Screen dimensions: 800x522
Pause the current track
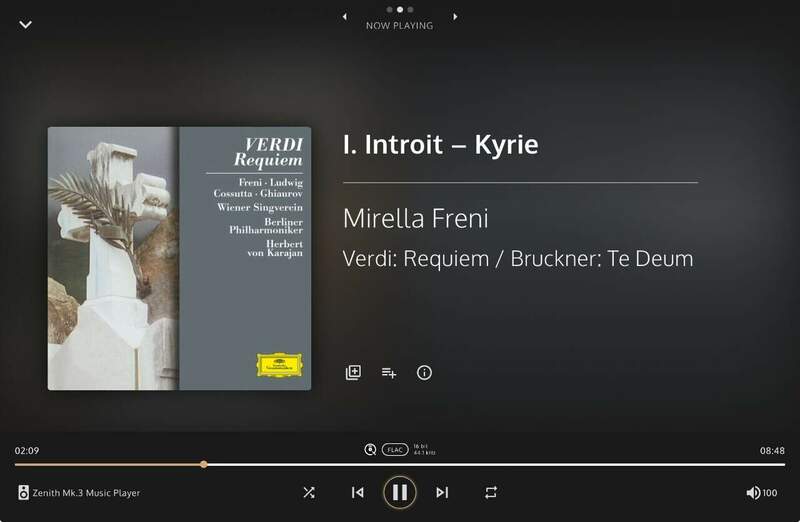(399, 492)
